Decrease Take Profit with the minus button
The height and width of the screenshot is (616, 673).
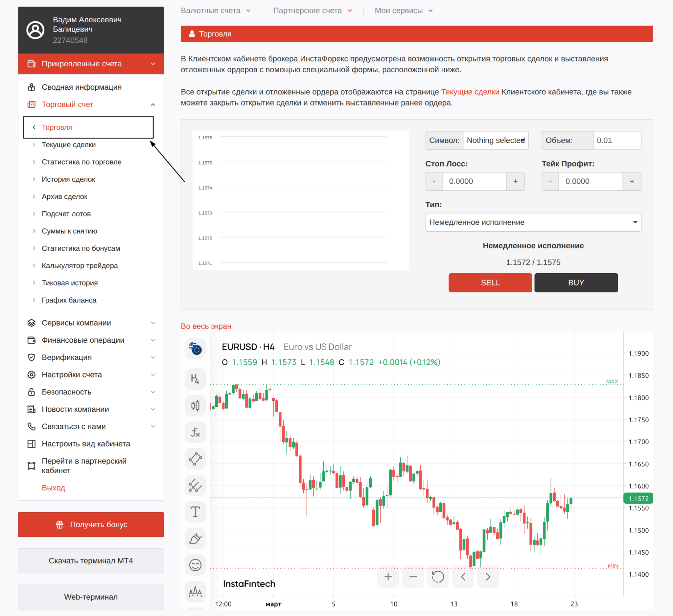pyautogui.click(x=550, y=181)
